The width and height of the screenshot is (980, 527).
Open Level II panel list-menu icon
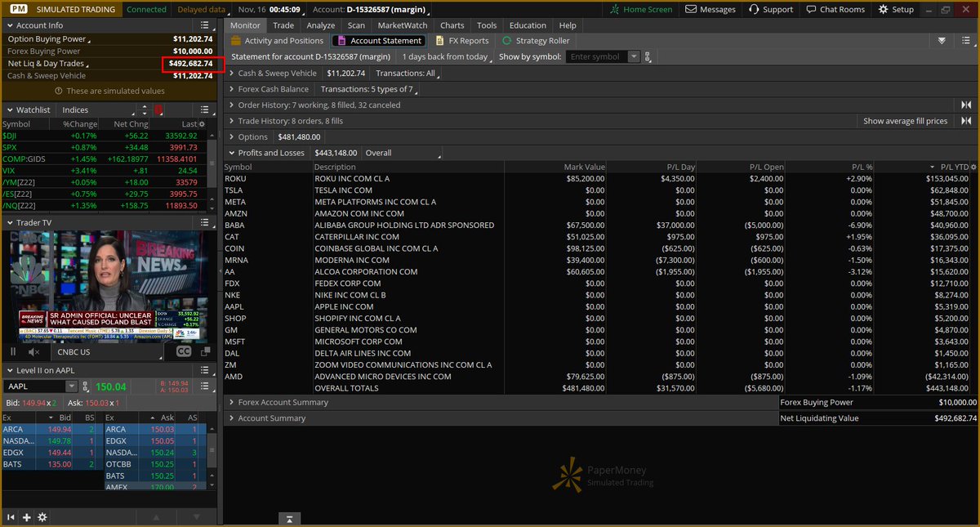[x=206, y=371]
